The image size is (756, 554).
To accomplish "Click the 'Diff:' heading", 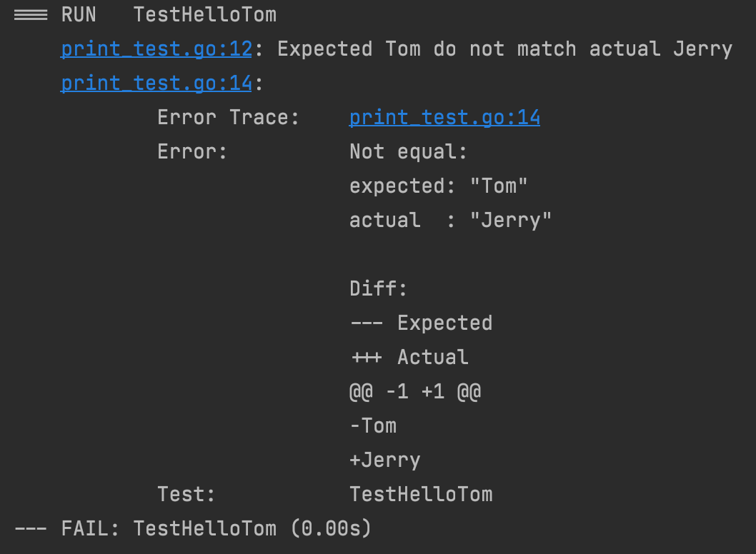I will (378, 288).
